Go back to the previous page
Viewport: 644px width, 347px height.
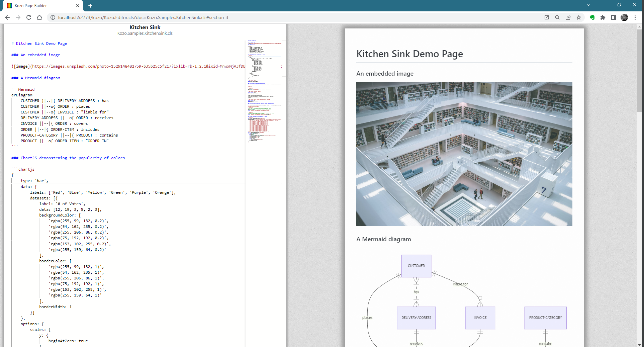pyautogui.click(x=7, y=17)
